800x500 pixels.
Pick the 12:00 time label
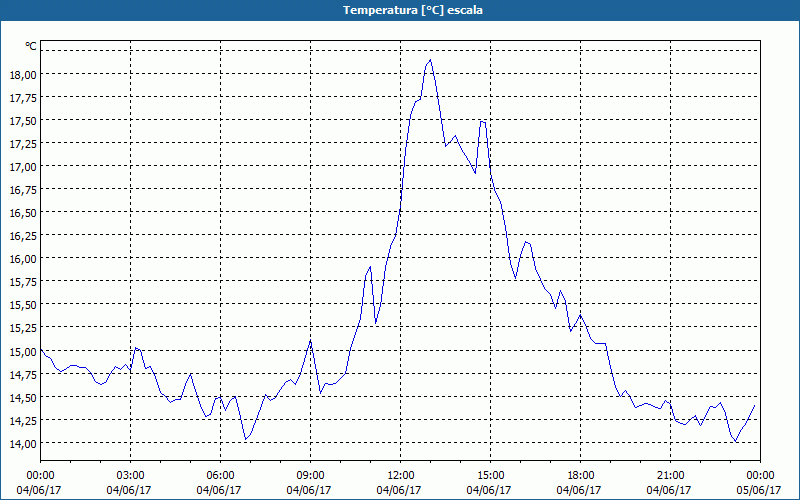coord(401,476)
